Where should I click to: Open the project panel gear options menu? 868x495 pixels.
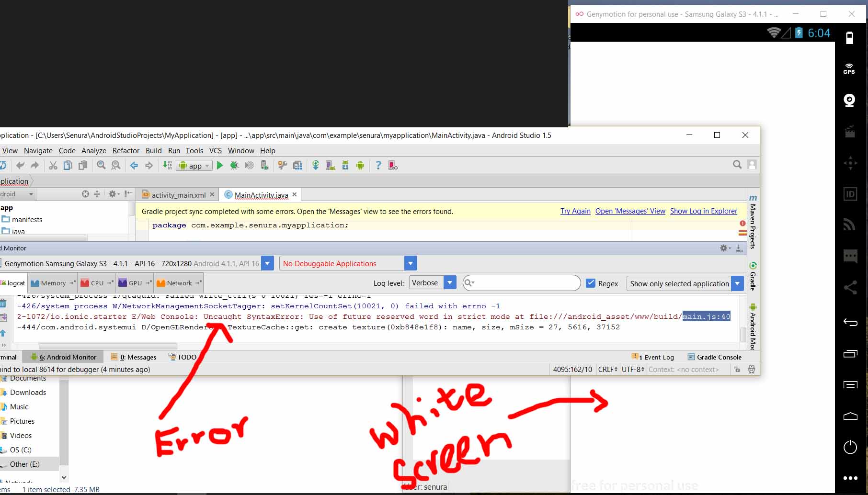tap(113, 194)
